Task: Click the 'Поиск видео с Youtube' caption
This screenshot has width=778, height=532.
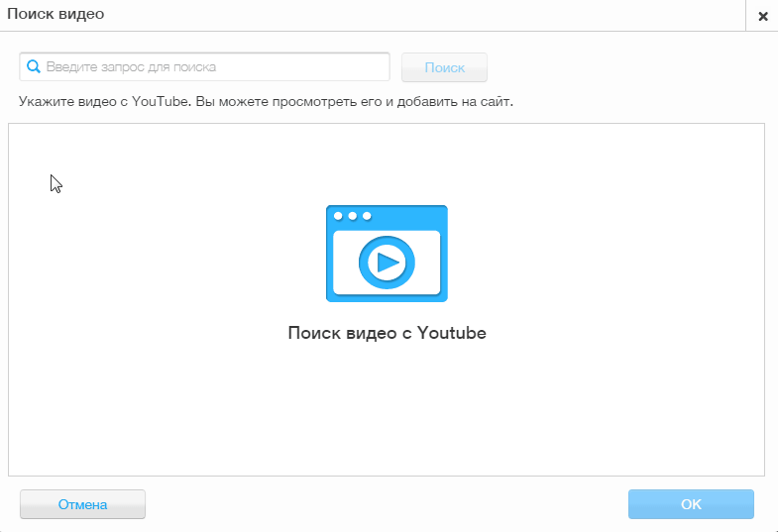Action: [387, 333]
